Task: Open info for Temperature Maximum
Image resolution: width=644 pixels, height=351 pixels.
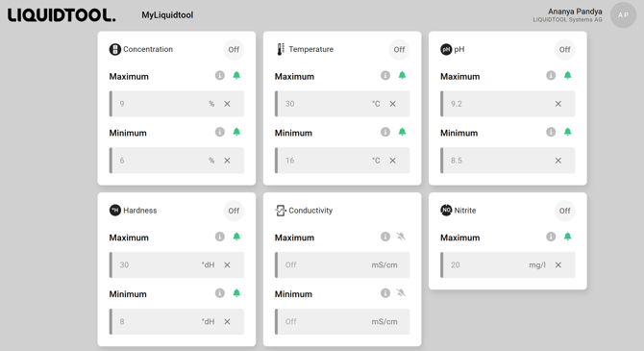Action: (385, 76)
